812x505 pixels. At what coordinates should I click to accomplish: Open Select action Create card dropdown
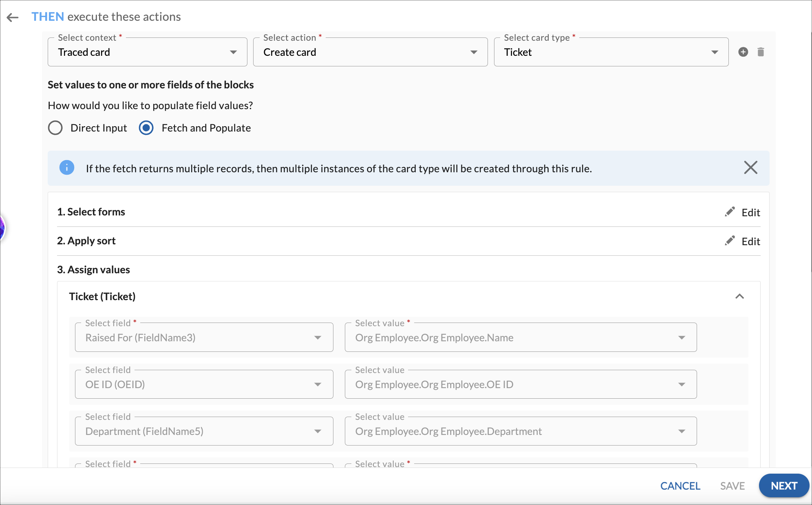(x=370, y=52)
